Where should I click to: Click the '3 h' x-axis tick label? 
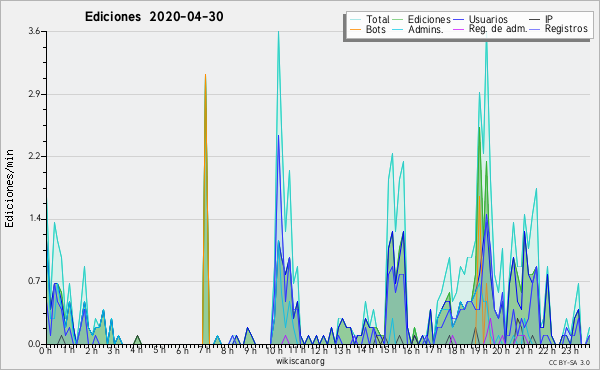(x=114, y=351)
